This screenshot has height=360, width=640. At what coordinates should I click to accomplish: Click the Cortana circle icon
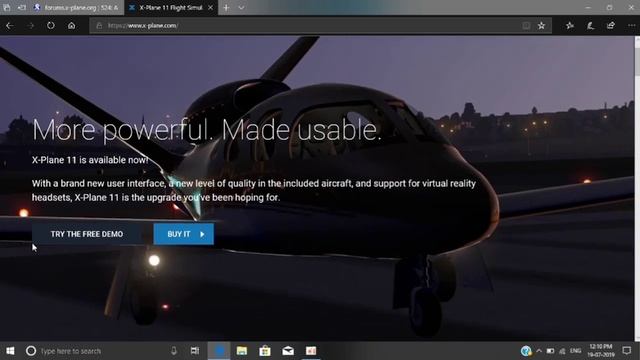(31, 351)
